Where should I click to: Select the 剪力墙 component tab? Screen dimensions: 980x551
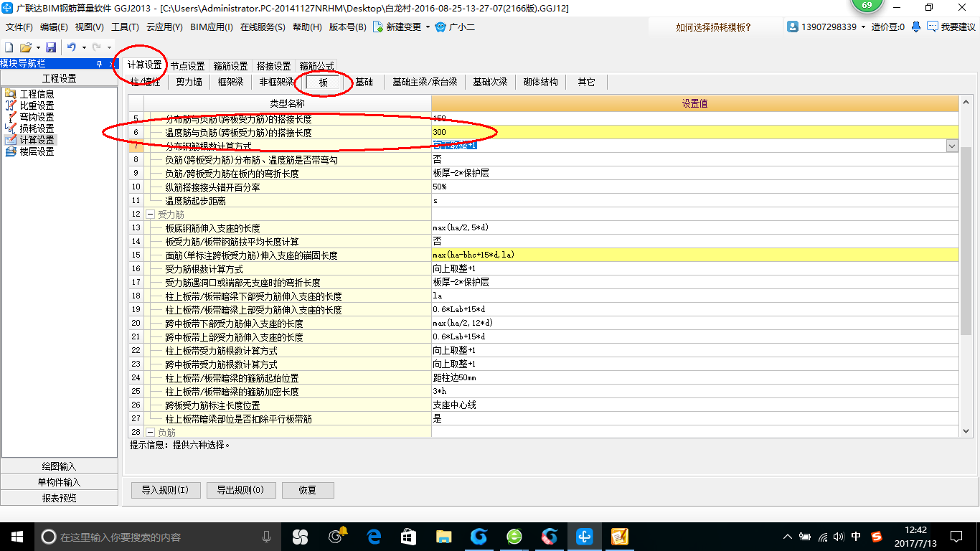coord(189,82)
